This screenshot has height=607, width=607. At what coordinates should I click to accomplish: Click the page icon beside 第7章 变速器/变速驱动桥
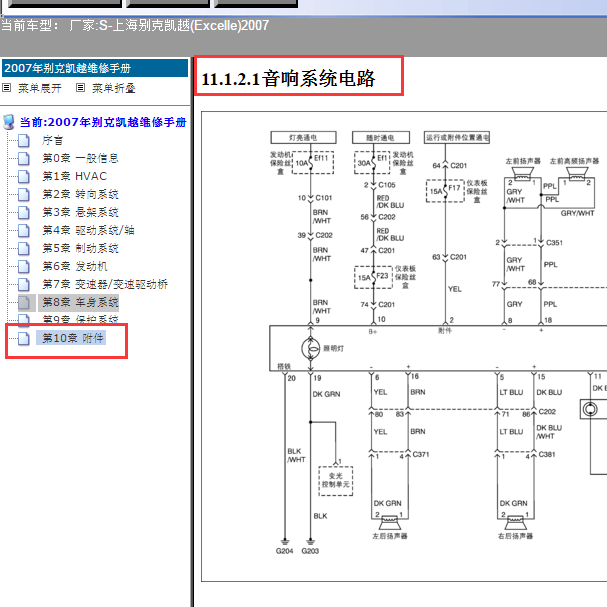coord(24,284)
